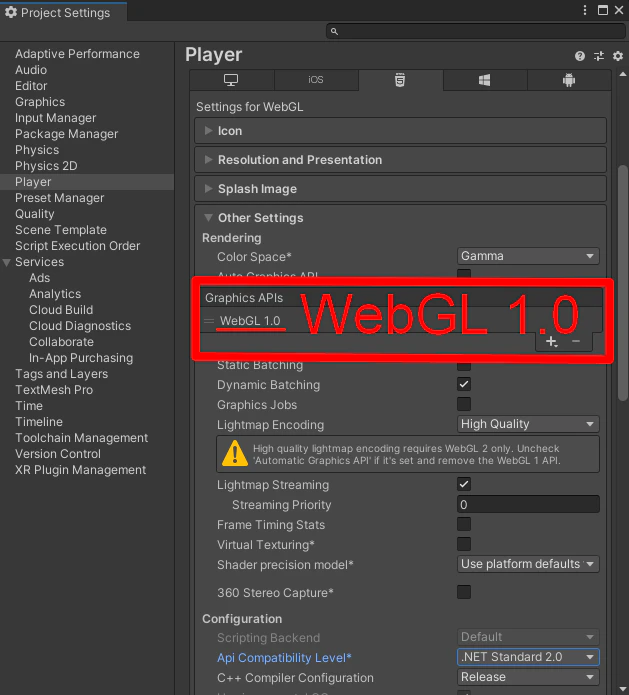Click the Api Compatibility Level label
The image size is (629, 695).
[x=284, y=658]
